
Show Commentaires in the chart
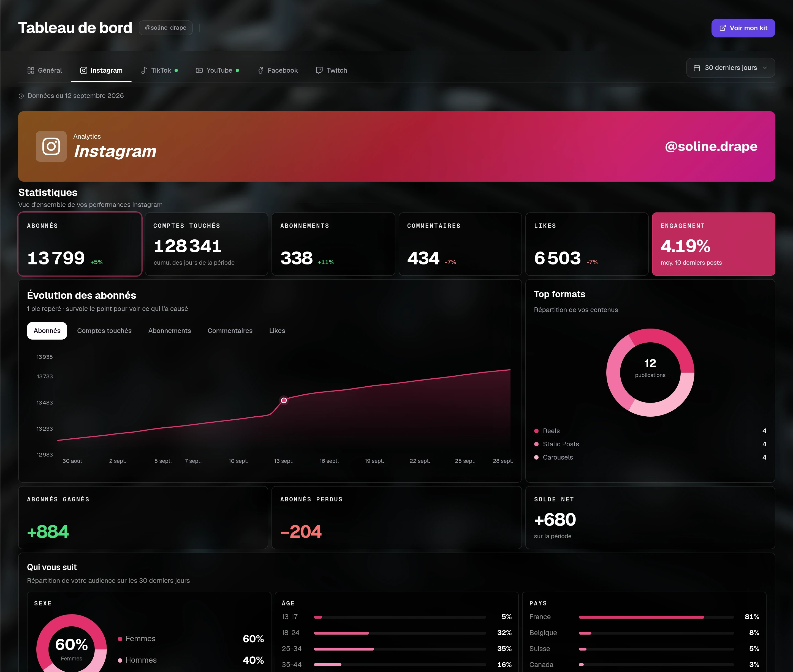pos(230,331)
